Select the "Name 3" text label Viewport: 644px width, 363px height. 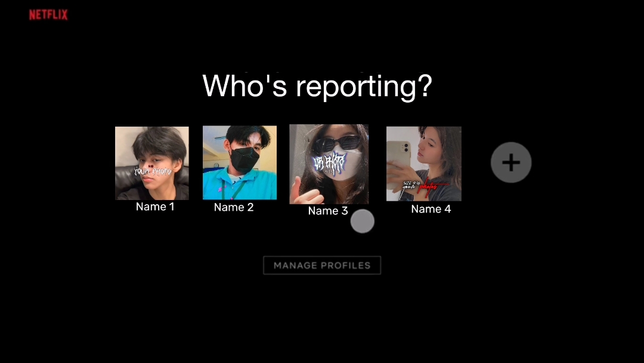point(327,211)
